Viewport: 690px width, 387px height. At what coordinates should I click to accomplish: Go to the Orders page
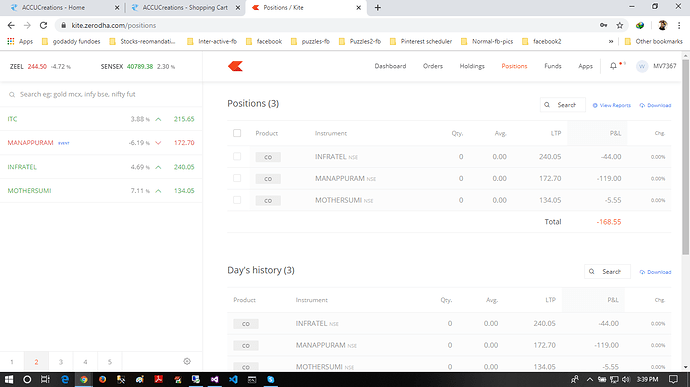tap(433, 66)
